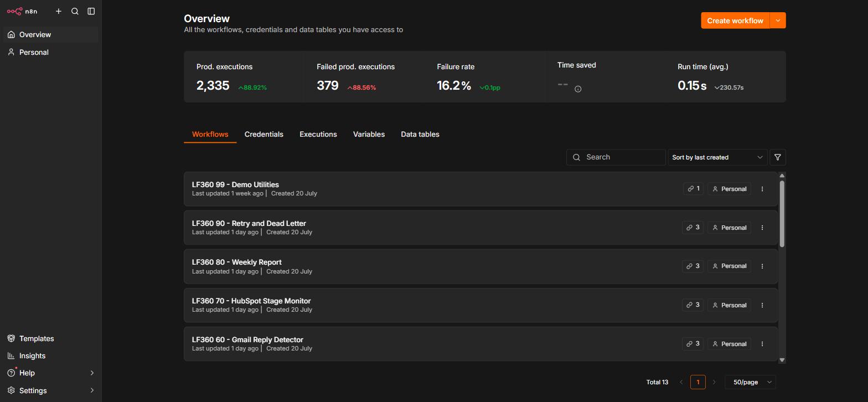Click Personal badge on HubSpot Stage Monitor
This screenshot has height=402, width=868.
pyautogui.click(x=729, y=305)
